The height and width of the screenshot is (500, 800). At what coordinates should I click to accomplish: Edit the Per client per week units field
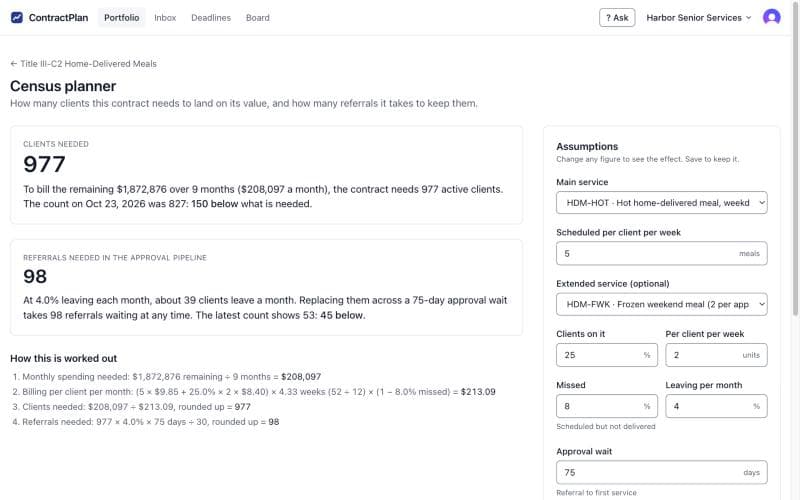click(716, 355)
